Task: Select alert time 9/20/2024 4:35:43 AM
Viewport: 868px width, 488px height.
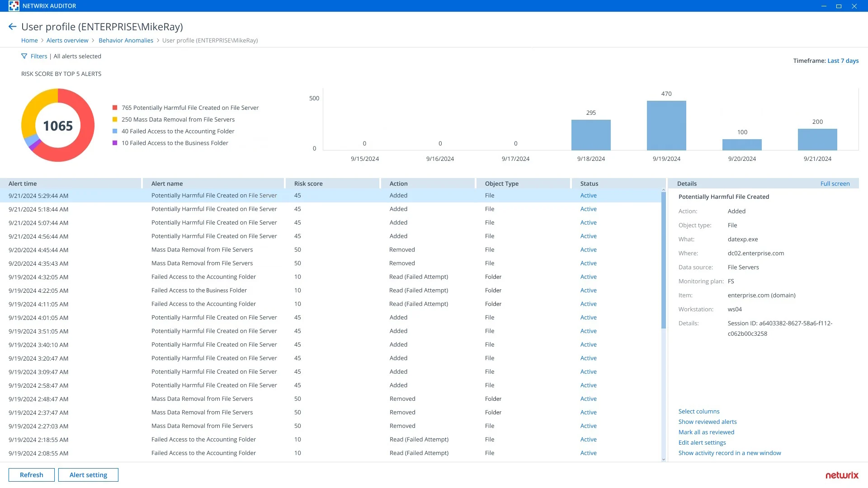Action: coord(38,264)
